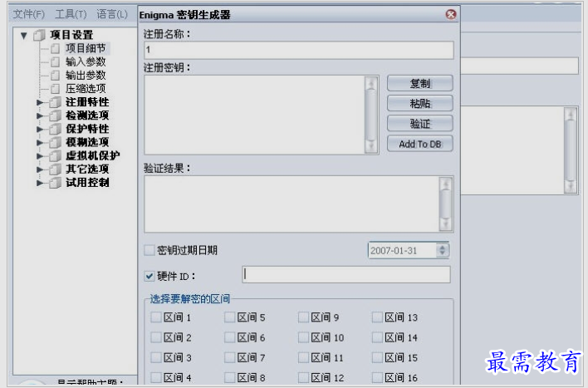Click the 试用控制 folder icon
The width and height of the screenshot is (588, 388).
click(55, 183)
